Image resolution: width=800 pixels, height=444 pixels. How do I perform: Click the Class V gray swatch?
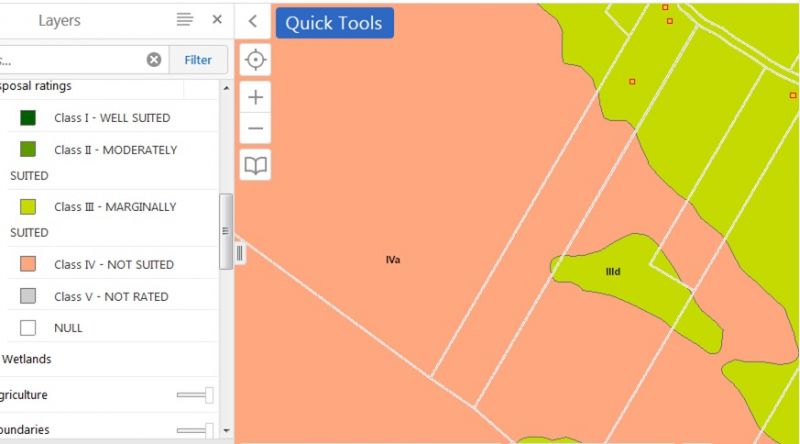[x=28, y=296]
